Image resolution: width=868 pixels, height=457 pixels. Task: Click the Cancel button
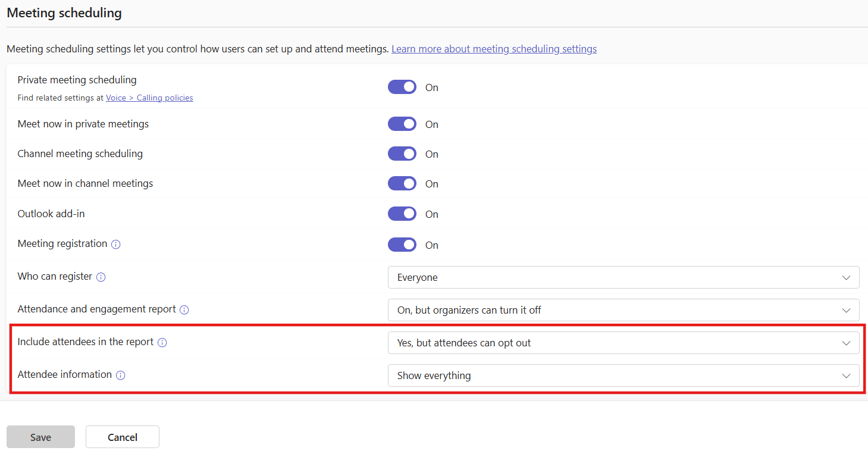[122, 436]
